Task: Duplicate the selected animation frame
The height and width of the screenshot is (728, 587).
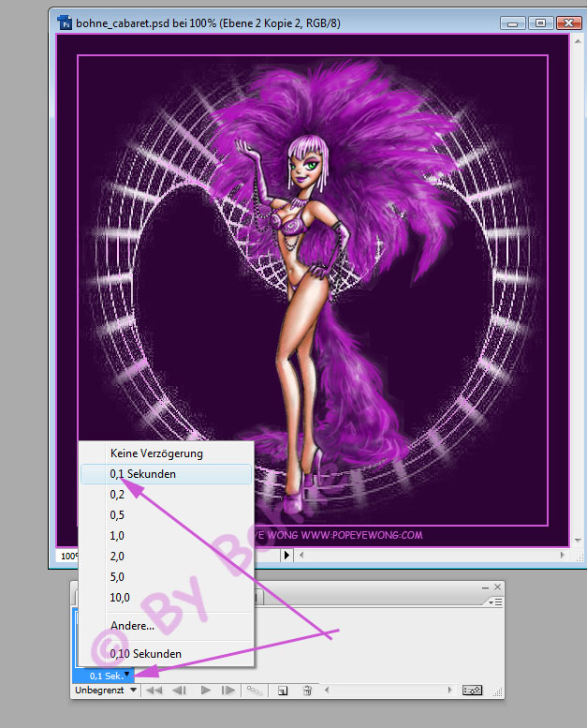Action: (x=281, y=691)
